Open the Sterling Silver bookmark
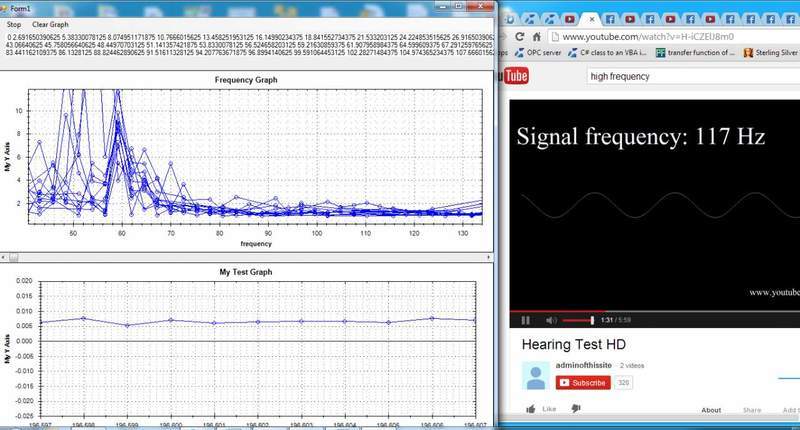 pos(771,53)
